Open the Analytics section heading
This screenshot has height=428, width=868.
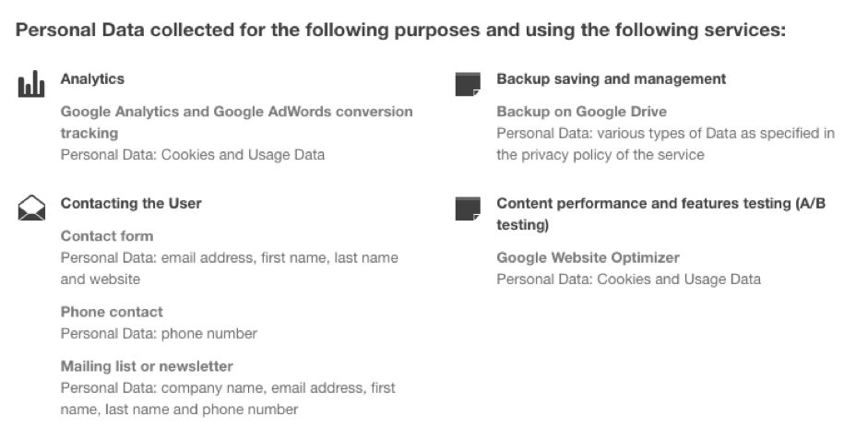92,79
